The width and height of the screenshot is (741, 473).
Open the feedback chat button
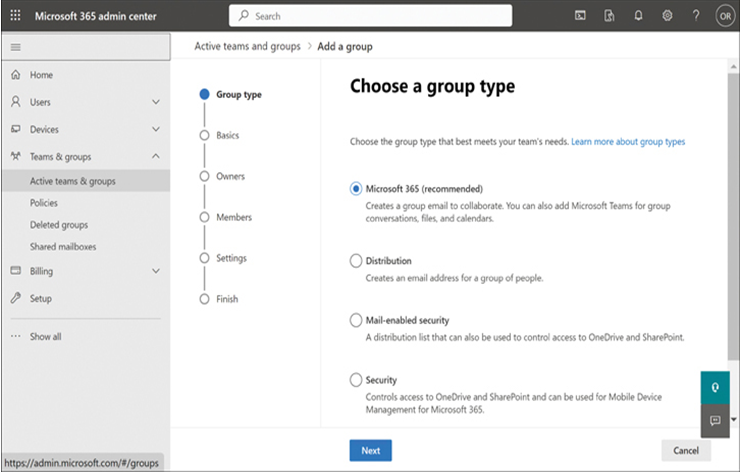click(715, 421)
